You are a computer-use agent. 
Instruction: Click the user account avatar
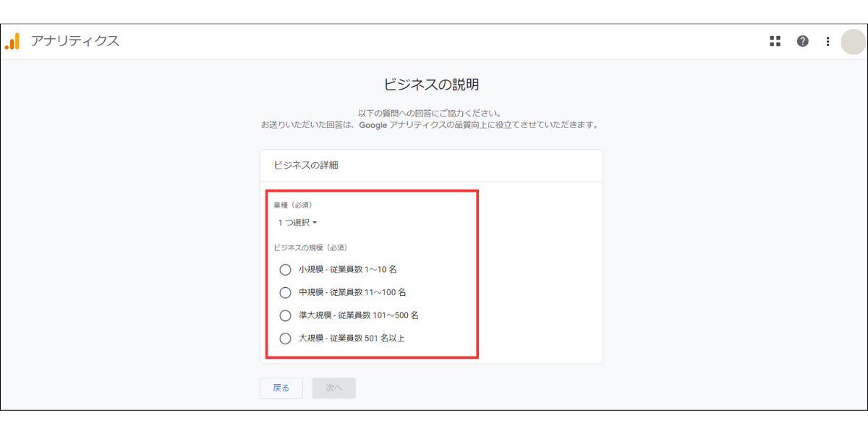(854, 41)
